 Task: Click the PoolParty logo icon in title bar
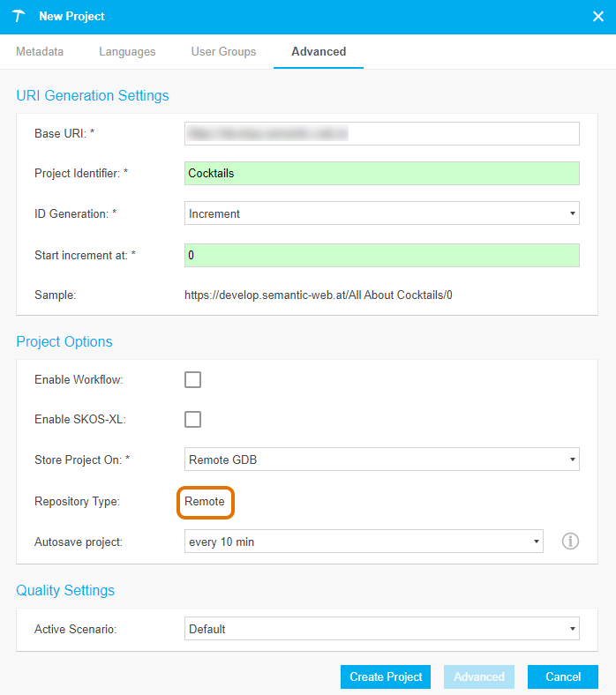pos(19,17)
